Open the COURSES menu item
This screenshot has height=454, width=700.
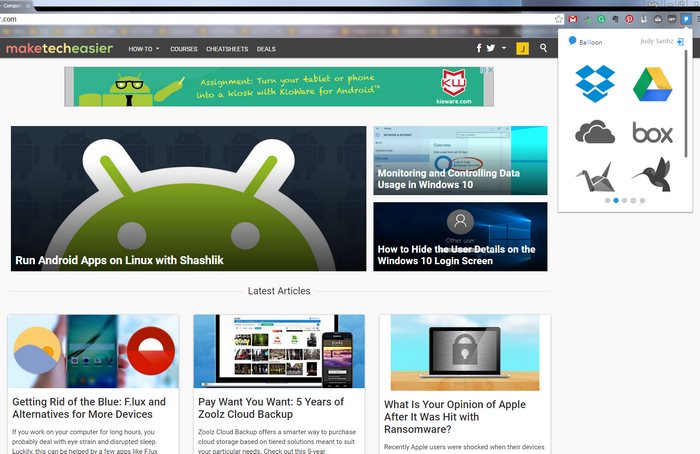pyautogui.click(x=184, y=48)
